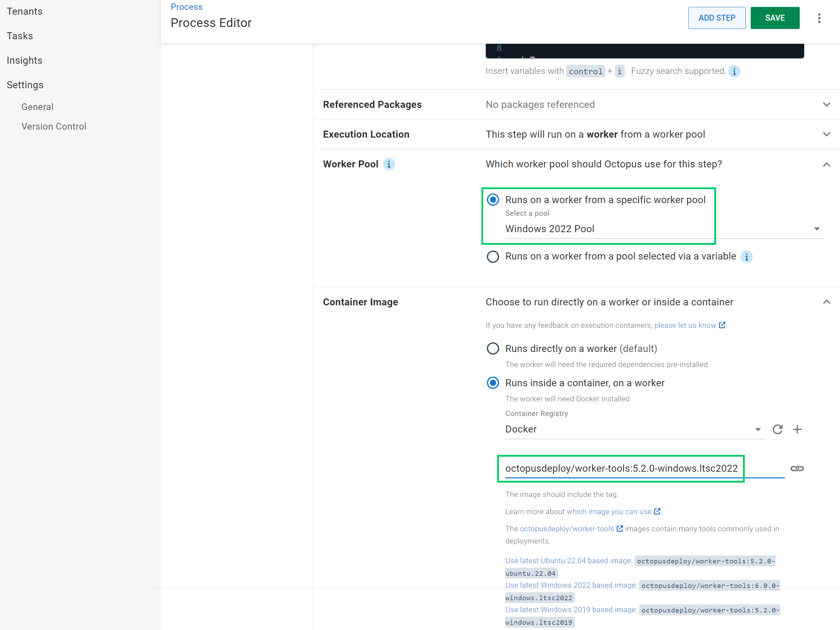Viewport: 840px width, 630px height.
Task: Go to Version Control settings
Action: tap(54, 126)
